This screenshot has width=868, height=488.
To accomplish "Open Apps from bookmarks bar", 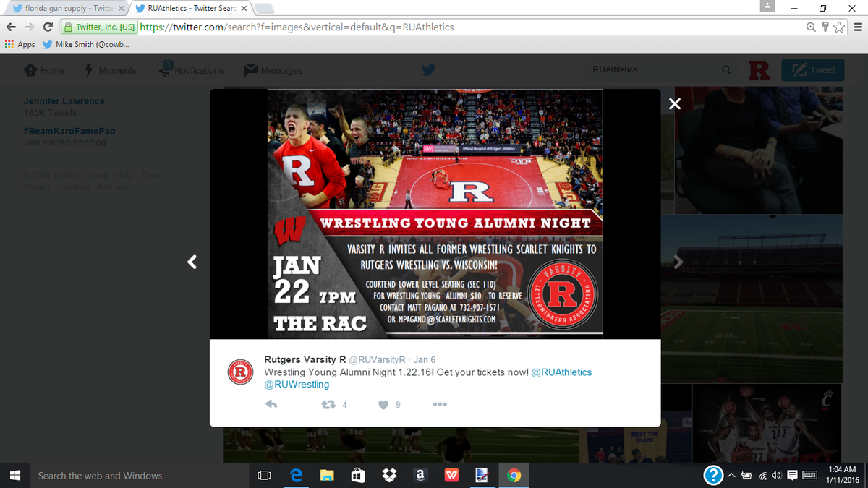I will 20,44.
